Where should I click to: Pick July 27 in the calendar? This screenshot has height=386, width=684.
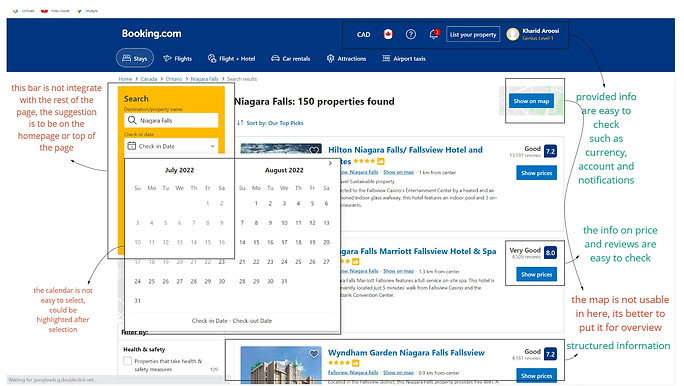(x=179, y=281)
